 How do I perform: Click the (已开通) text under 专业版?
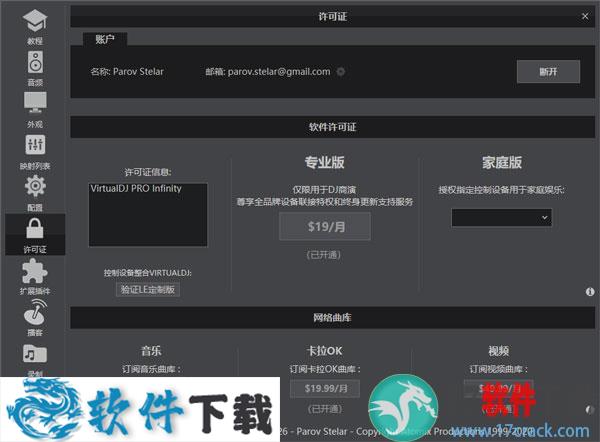(x=324, y=255)
